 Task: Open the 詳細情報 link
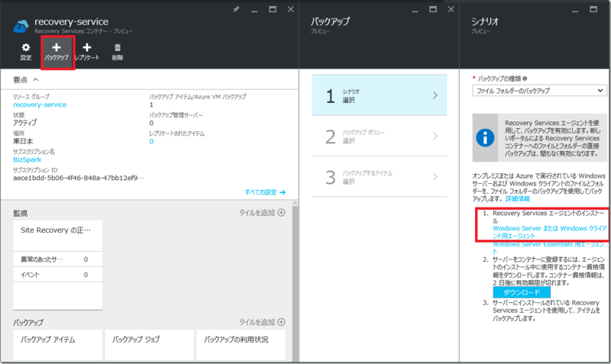pyautogui.click(x=518, y=198)
